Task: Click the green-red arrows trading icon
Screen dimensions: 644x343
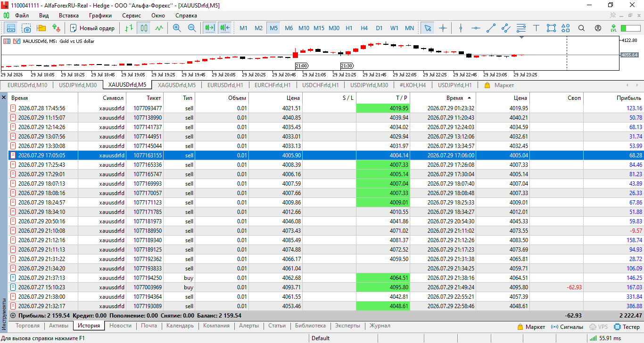Action: [57, 28]
